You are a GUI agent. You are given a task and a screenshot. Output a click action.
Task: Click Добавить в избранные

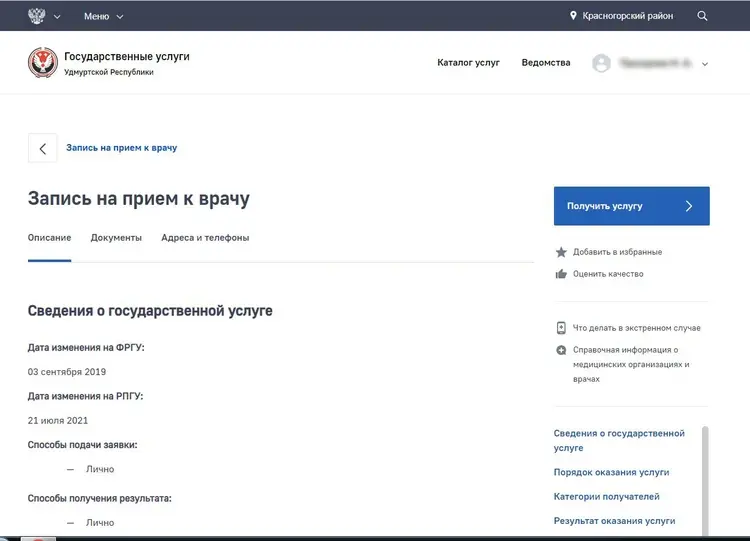coord(618,252)
